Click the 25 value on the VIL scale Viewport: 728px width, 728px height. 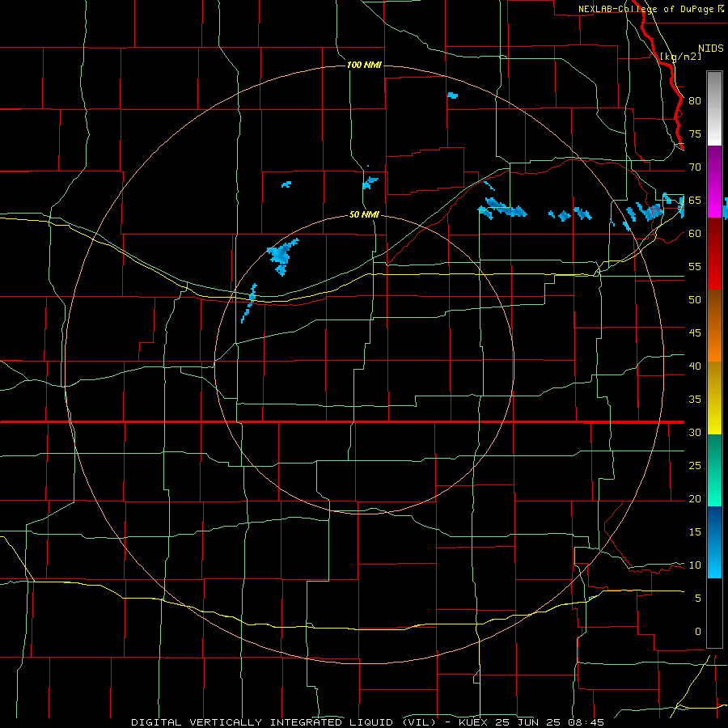[x=695, y=465]
